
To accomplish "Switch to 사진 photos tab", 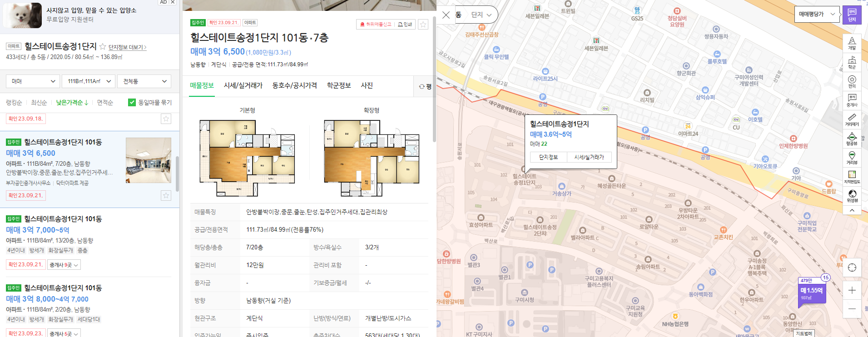I will 367,85.
